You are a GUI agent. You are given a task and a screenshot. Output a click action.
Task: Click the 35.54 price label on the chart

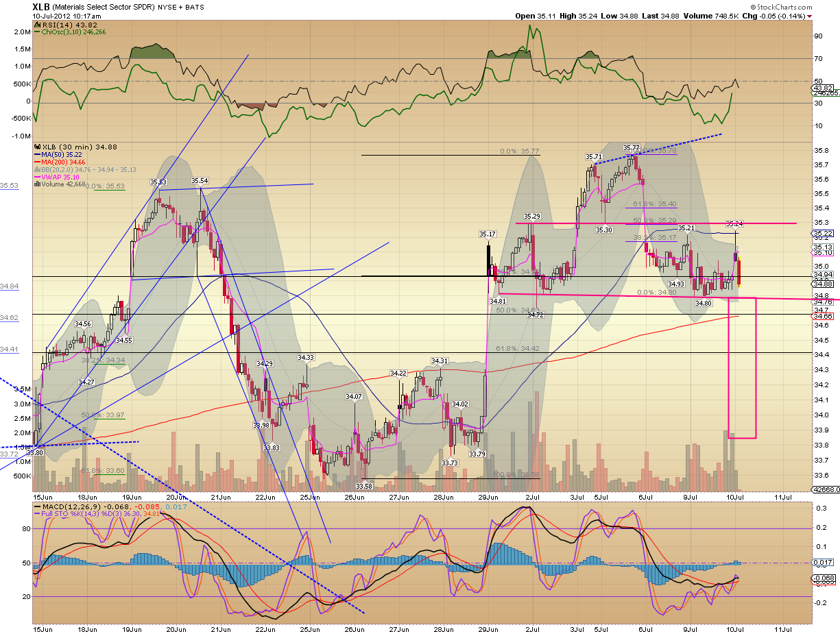(200, 181)
